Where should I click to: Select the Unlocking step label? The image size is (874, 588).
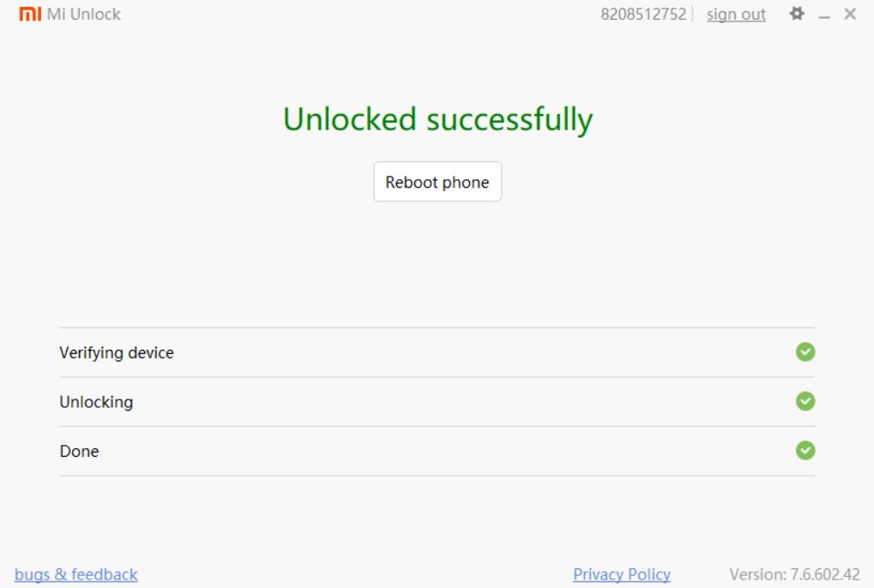[96, 401]
